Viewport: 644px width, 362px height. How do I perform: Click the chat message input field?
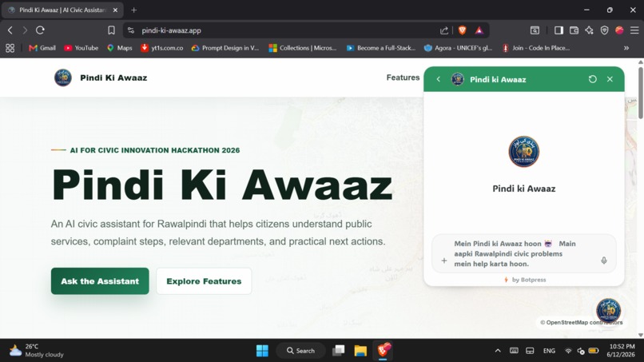coord(523,253)
